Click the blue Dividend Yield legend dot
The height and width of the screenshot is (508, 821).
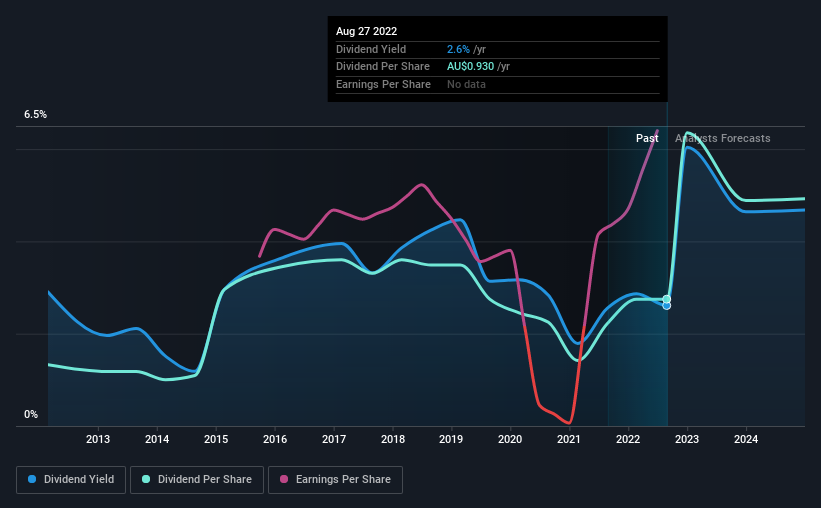[32, 479]
